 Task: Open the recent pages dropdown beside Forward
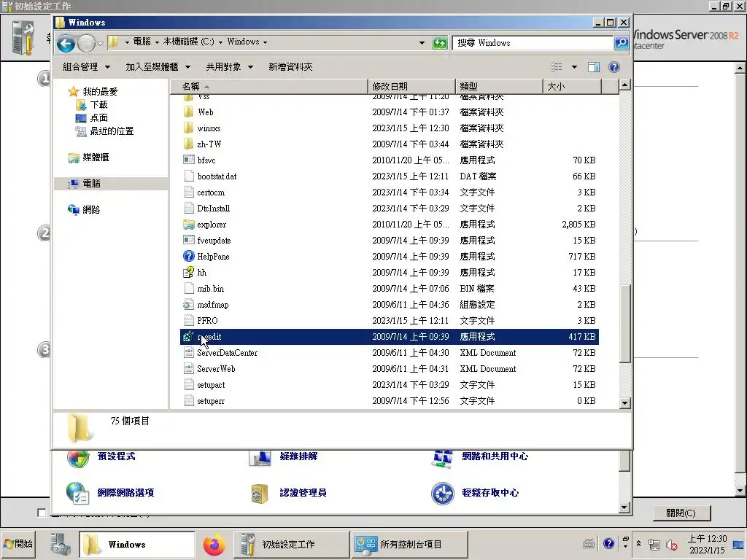(x=100, y=44)
